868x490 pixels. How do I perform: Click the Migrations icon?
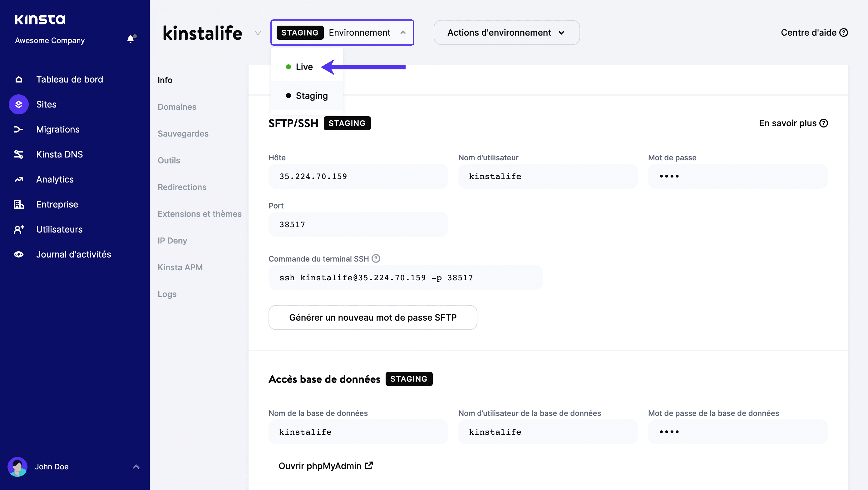pos(18,129)
